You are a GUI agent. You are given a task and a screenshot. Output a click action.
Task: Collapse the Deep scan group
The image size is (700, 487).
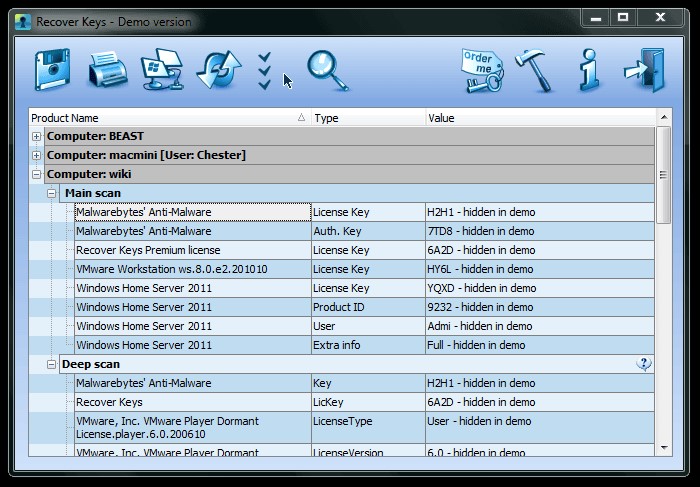pyautogui.click(x=52, y=364)
